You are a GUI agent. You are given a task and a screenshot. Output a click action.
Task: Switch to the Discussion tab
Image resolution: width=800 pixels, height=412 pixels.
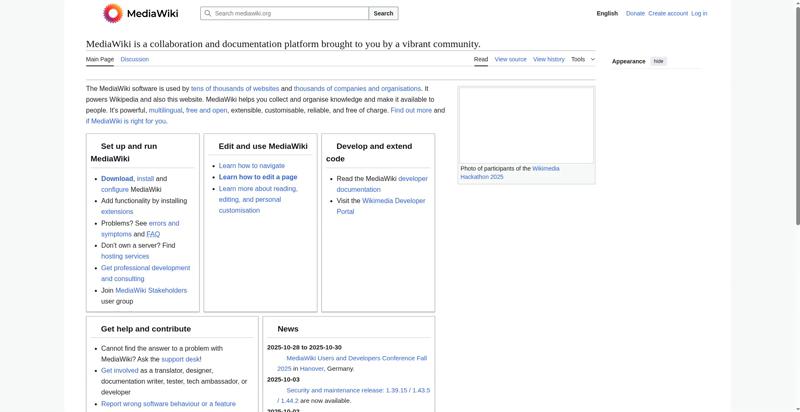[134, 59]
